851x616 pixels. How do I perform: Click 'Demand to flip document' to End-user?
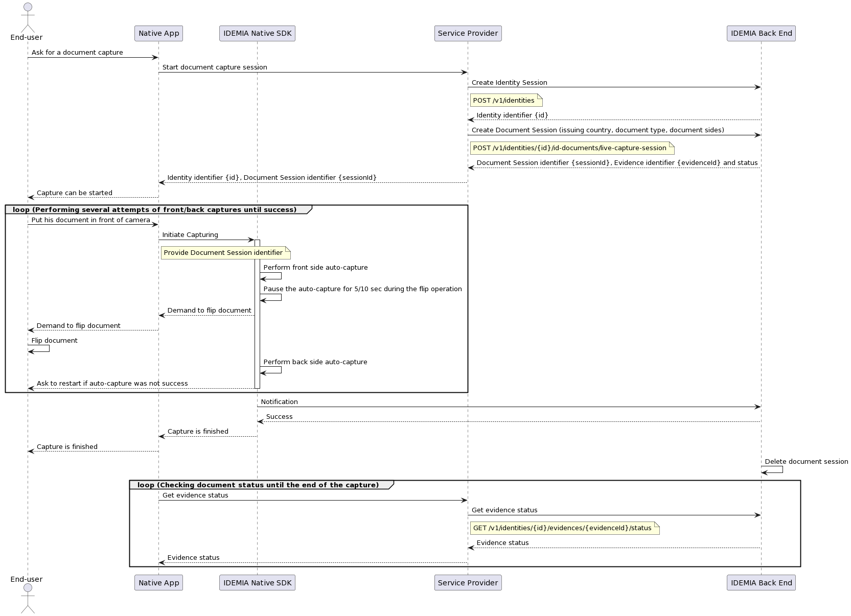coord(78,326)
